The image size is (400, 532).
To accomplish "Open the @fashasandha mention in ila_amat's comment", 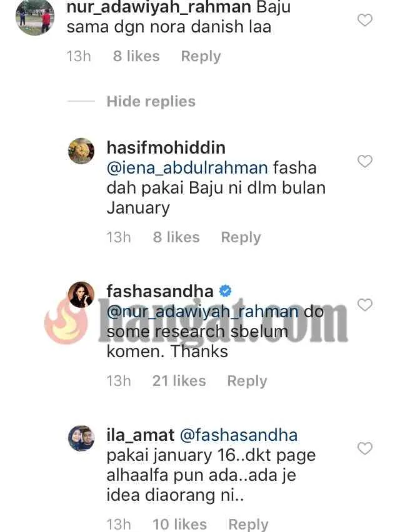I will pyautogui.click(x=238, y=435).
